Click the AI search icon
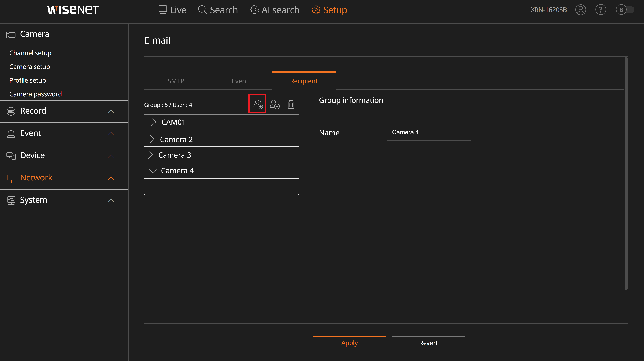The image size is (644, 361). click(x=254, y=10)
